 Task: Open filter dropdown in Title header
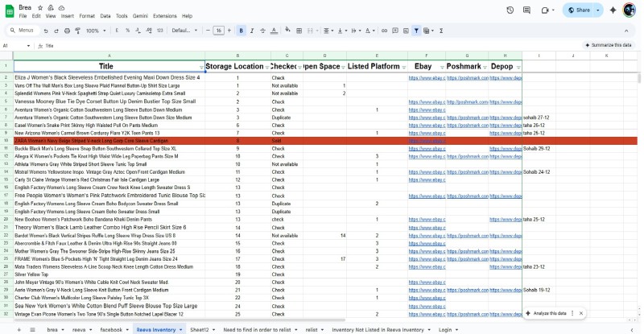(x=201, y=66)
